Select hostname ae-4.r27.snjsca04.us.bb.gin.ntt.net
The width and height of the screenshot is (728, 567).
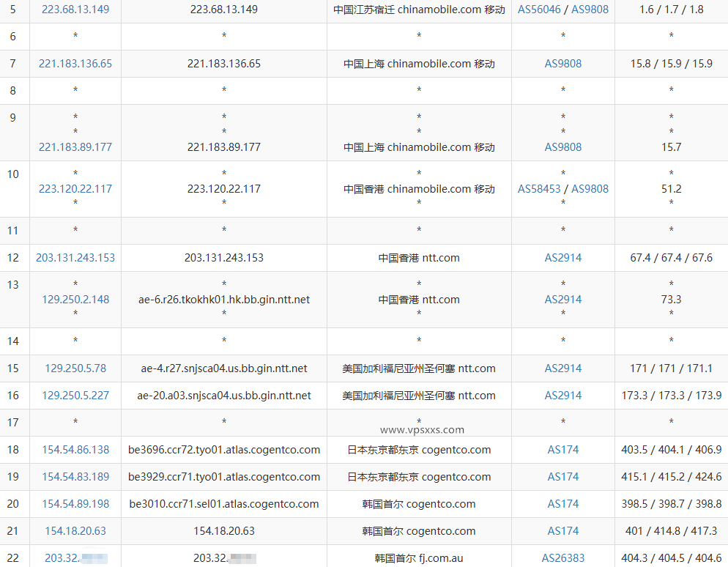click(x=224, y=368)
